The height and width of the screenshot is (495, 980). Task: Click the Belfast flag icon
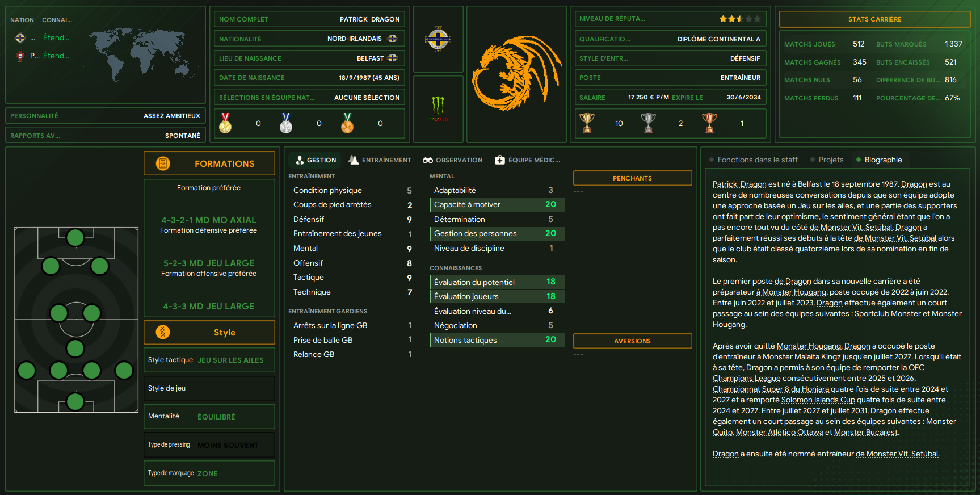coord(392,58)
